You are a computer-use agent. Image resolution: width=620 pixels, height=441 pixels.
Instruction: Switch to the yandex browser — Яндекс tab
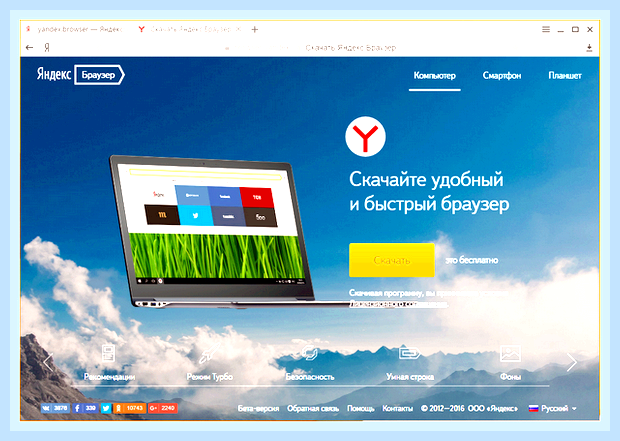click(75, 29)
